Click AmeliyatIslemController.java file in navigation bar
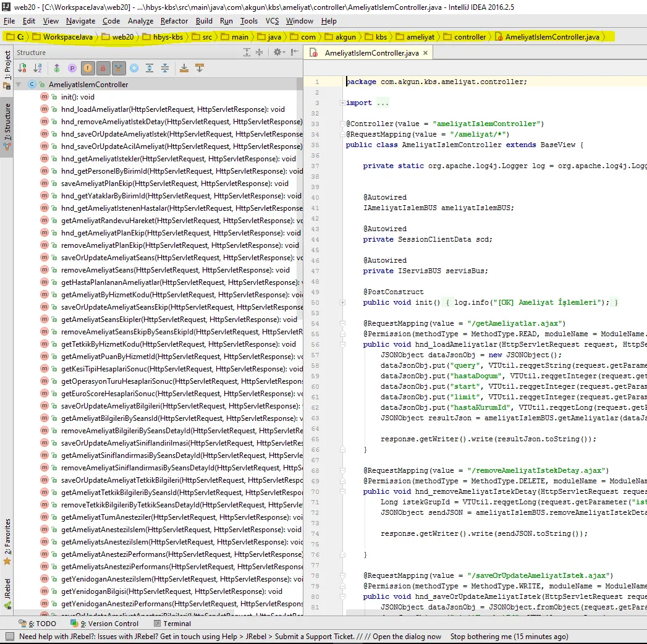 click(547, 36)
